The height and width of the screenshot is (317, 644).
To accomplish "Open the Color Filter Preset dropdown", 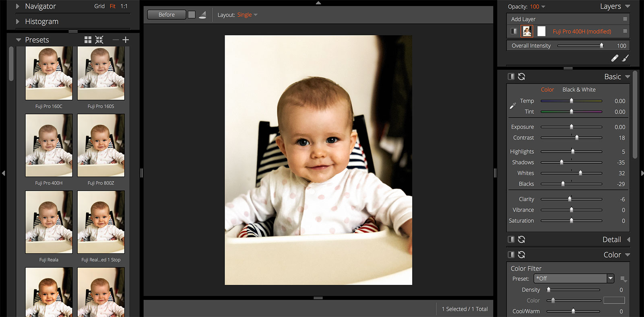I will [x=574, y=278].
